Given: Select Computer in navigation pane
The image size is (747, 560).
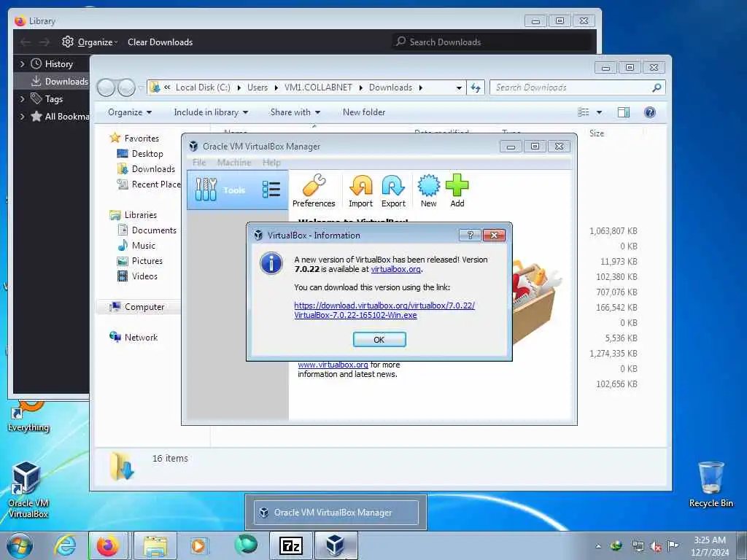Looking at the screenshot, I should pyautogui.click(x=144, y=307).
